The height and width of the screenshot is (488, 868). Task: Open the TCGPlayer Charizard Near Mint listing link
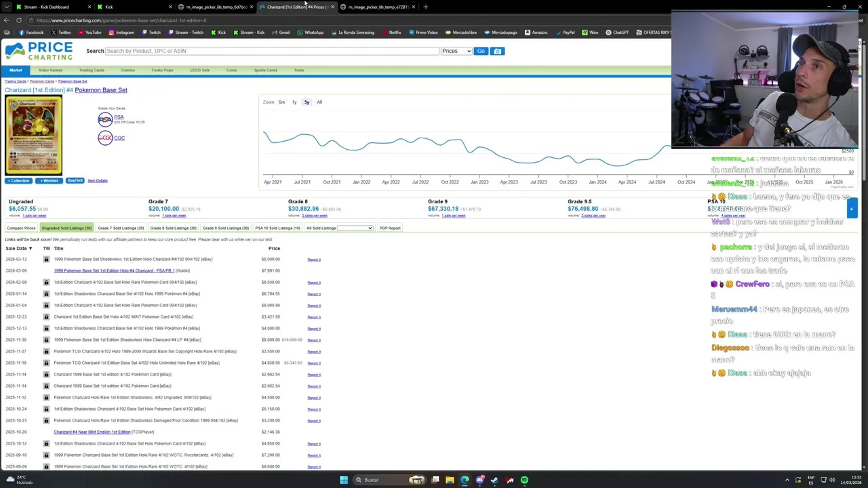click(x=92, y=432)
